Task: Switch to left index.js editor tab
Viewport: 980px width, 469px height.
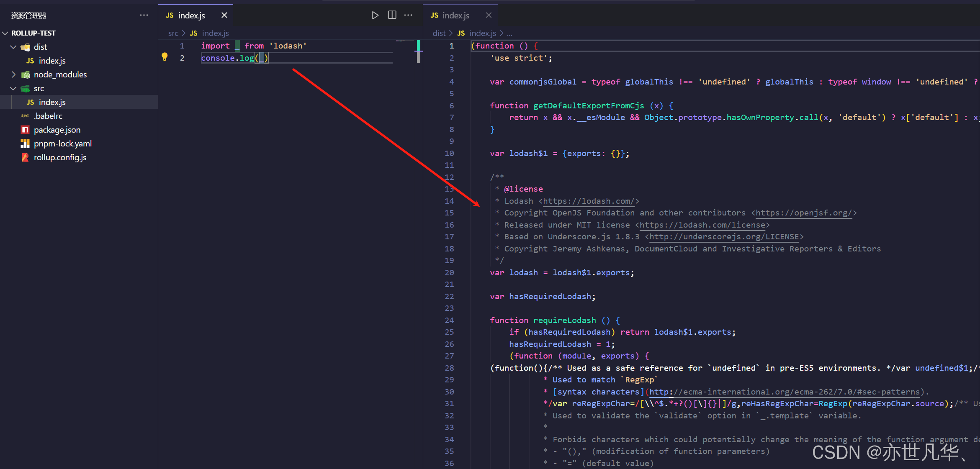Action: [x=191, y=15]
